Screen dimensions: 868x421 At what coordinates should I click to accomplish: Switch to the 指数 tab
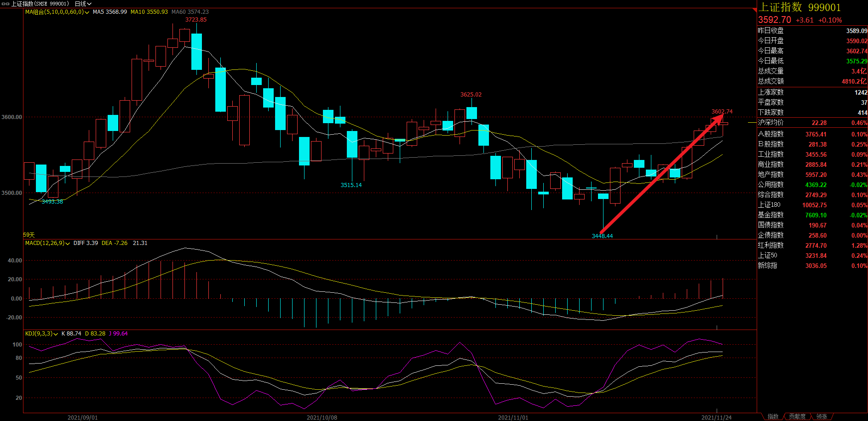(x=773, y=416)
